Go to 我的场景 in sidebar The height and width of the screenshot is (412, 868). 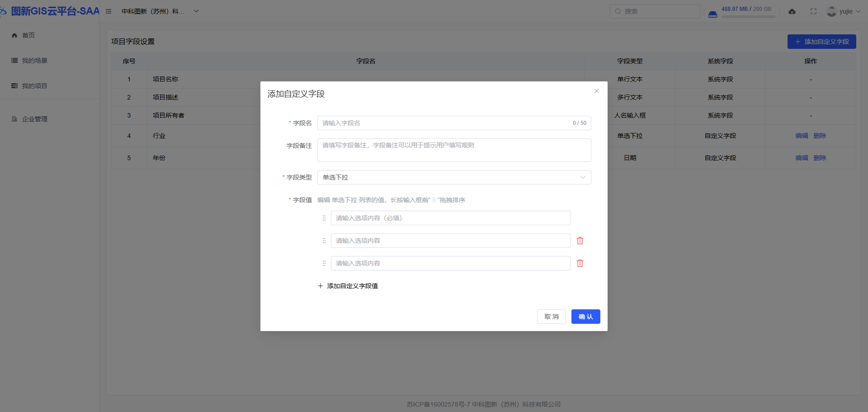click(x=35, y=61)
